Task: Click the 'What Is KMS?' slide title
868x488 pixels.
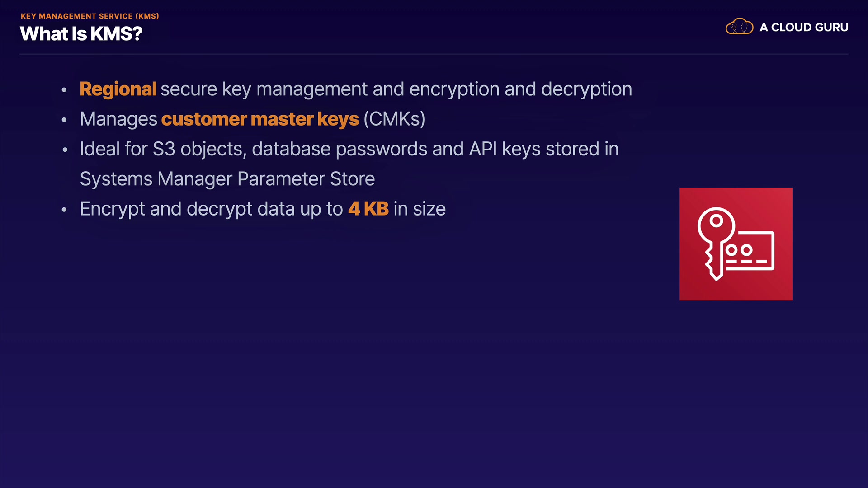Action: tap(81, 34)
